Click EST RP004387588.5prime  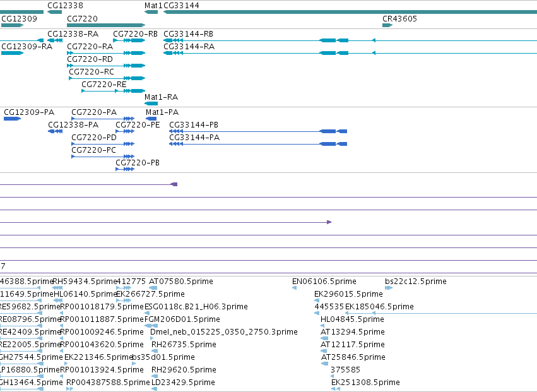(108, 383)
